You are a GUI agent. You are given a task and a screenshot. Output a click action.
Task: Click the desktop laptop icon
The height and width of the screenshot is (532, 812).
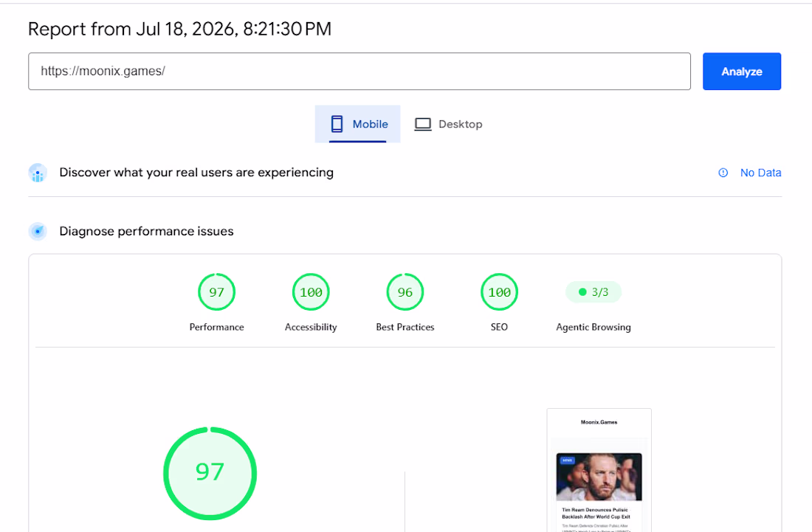[422, 124]
